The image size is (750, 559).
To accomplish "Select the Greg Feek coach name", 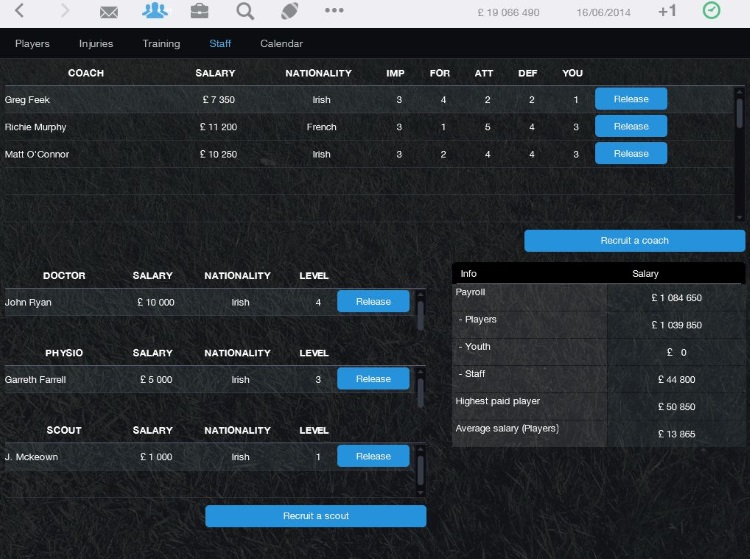I will (x=27, y=99).
